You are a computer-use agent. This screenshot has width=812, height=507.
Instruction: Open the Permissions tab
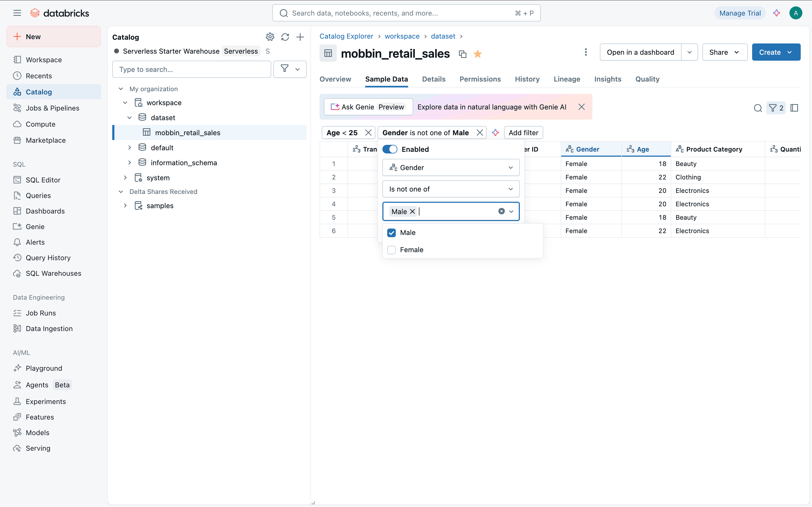coord(480,79)
